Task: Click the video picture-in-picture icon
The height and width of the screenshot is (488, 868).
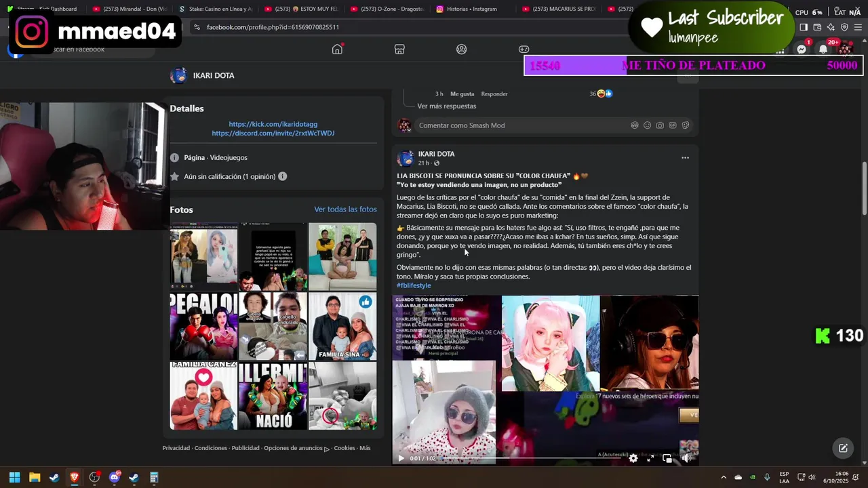Action: click(x=667, y=458)
